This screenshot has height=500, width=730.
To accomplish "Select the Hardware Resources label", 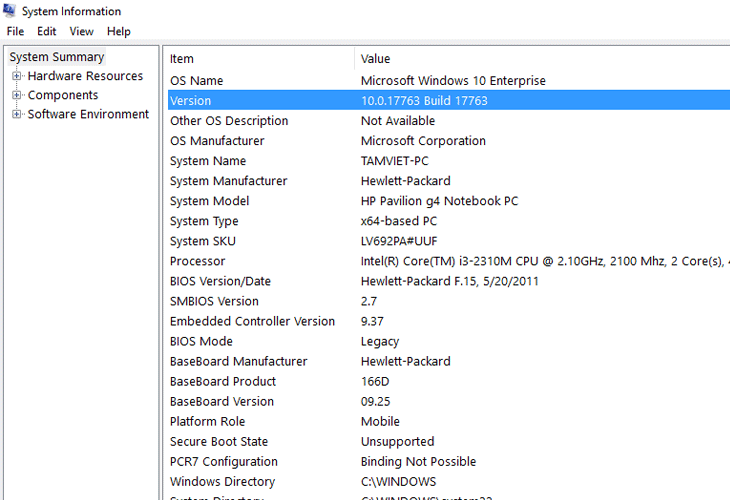I will click(x=85, y=76).
